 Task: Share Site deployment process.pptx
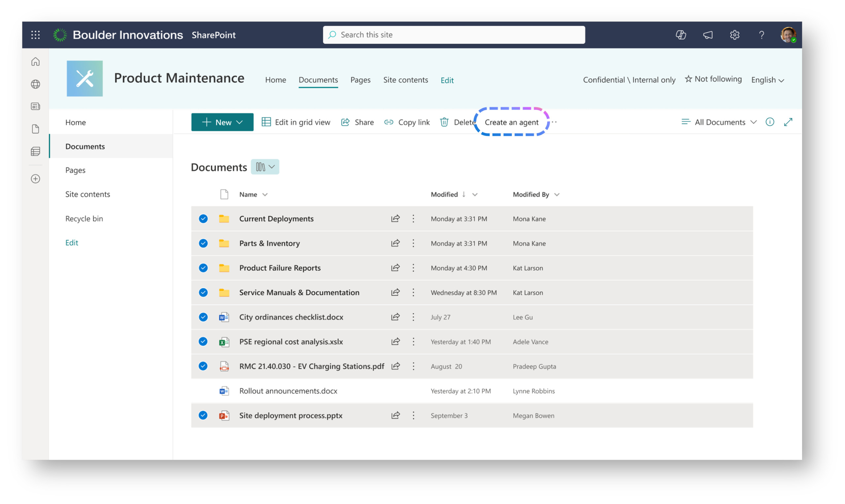(x=395, y=415)
